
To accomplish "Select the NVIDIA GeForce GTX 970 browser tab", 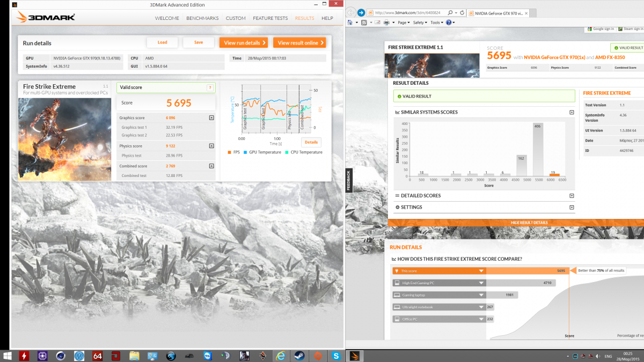I will pyautogui.click(x=498, y=12).
